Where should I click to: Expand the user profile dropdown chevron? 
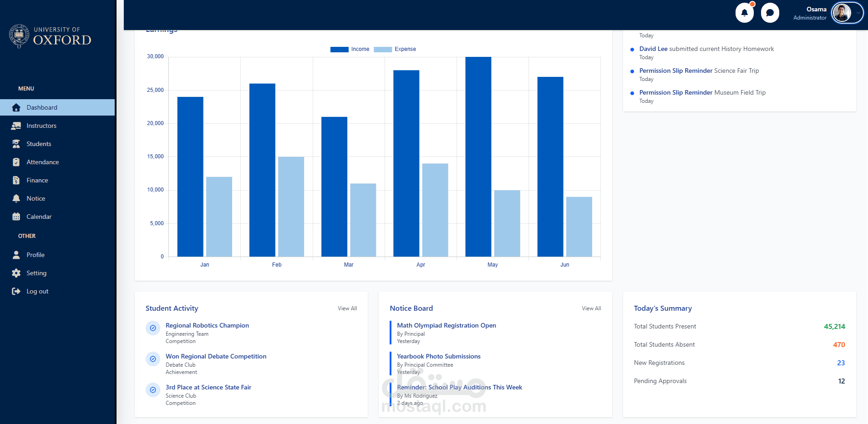[858, 13]
